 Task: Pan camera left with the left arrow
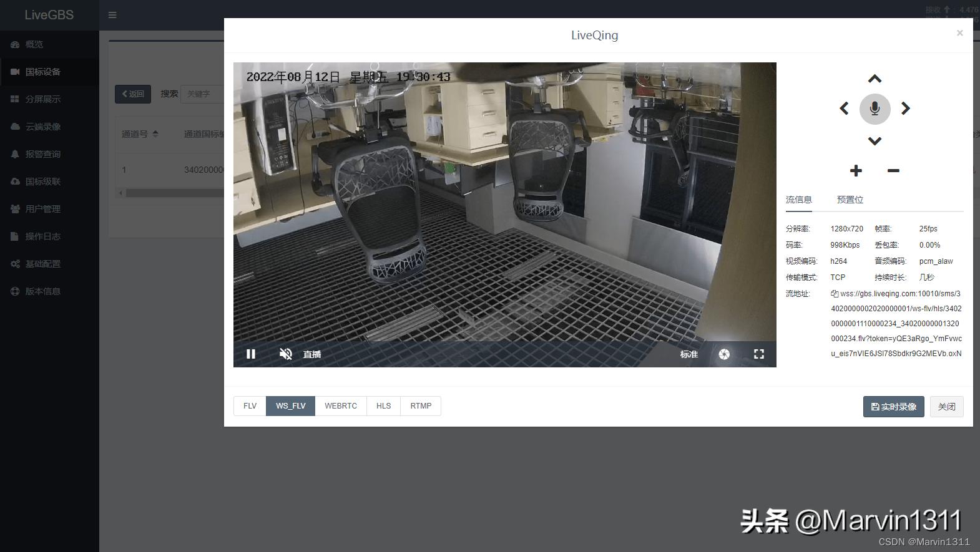pos(844,109)
